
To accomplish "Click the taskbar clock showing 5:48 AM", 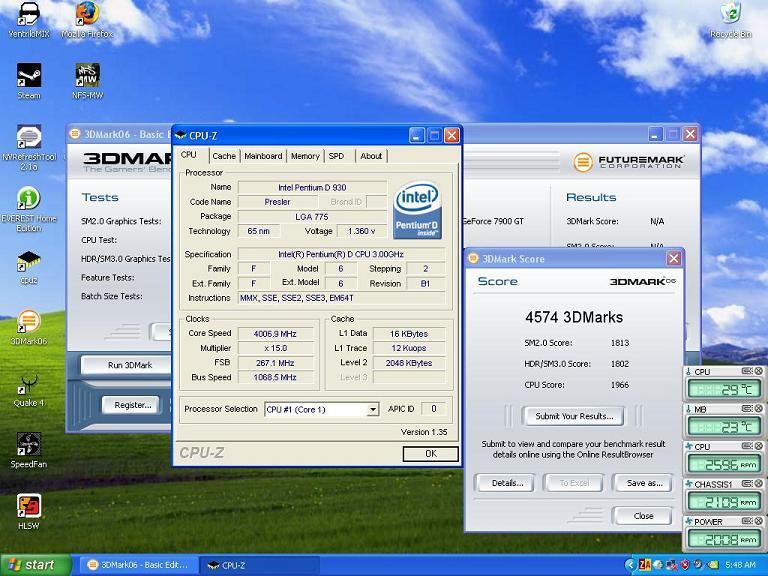I will click(x=741, y=565).
